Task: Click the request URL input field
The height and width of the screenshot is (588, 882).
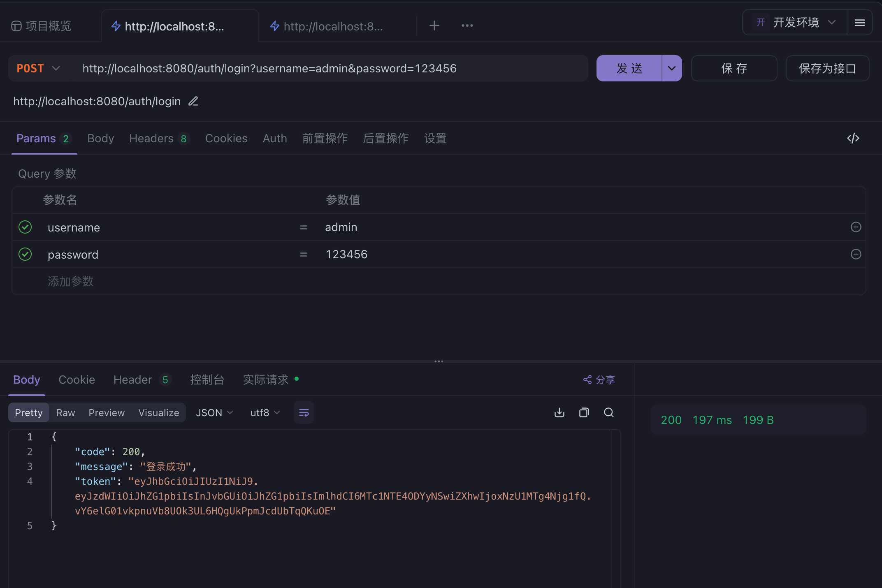Action: pyautogui.click(x=329, y=68)
